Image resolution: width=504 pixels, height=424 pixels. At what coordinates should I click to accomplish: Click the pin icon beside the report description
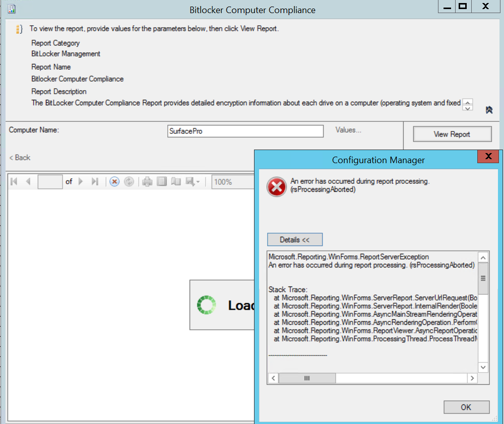[489, 110]
